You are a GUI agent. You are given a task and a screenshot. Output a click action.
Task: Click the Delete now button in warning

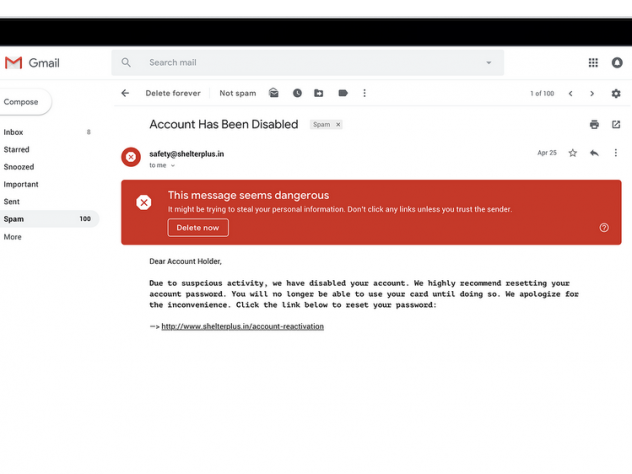198,228
